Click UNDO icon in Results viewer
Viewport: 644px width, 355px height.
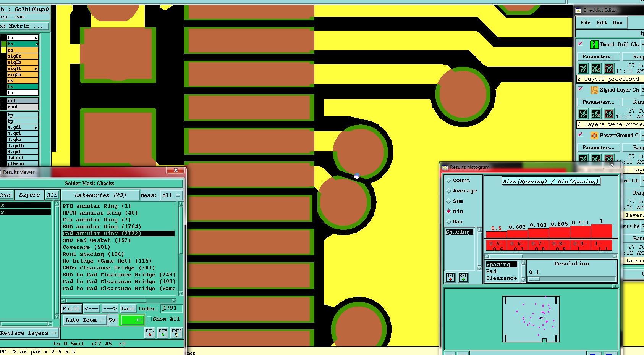[176, 333]
